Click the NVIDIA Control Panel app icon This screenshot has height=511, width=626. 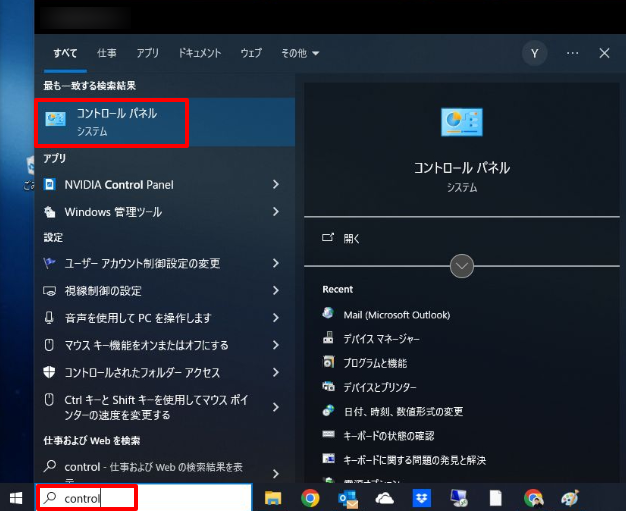[50, 184]
